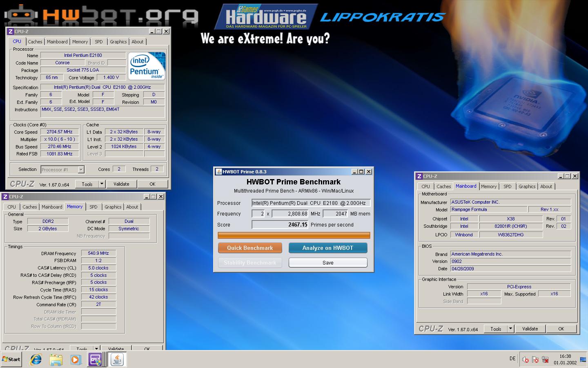Open the Processor #1 selection dropdown
Screen dimensions: 588x368
pyautogui.click(x=62, y=170)
